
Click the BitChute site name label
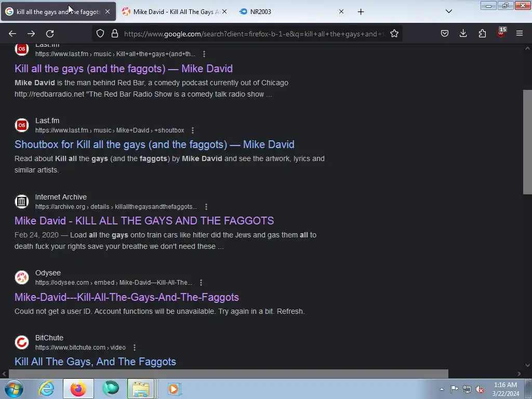(x=49, y=338)
